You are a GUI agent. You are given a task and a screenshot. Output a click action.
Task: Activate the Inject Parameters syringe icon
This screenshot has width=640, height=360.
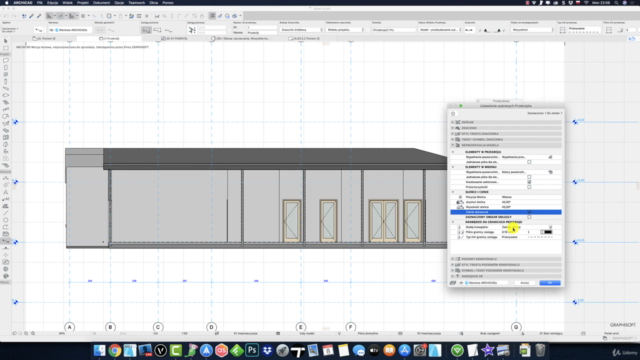[39, 16]
